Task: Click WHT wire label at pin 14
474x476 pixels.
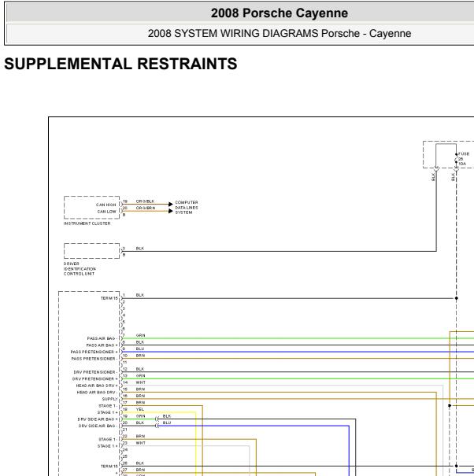Action: (x=141, y=382)
